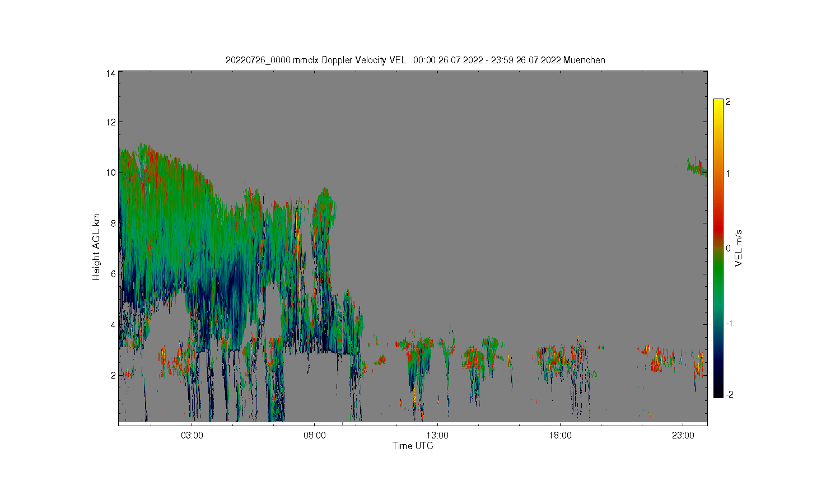The image size is (840, 504).
Task: Click the height axis label '14'
Action: pos(111,73)
